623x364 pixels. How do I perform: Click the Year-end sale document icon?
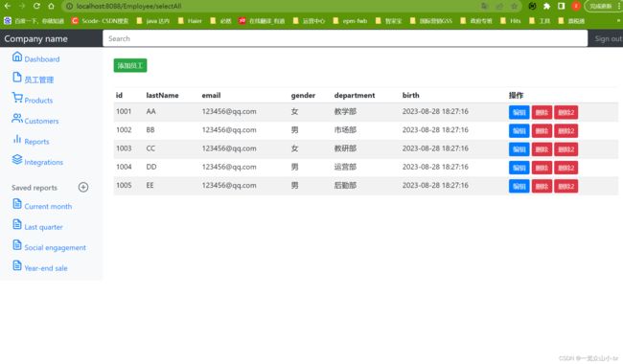(17, 265)
